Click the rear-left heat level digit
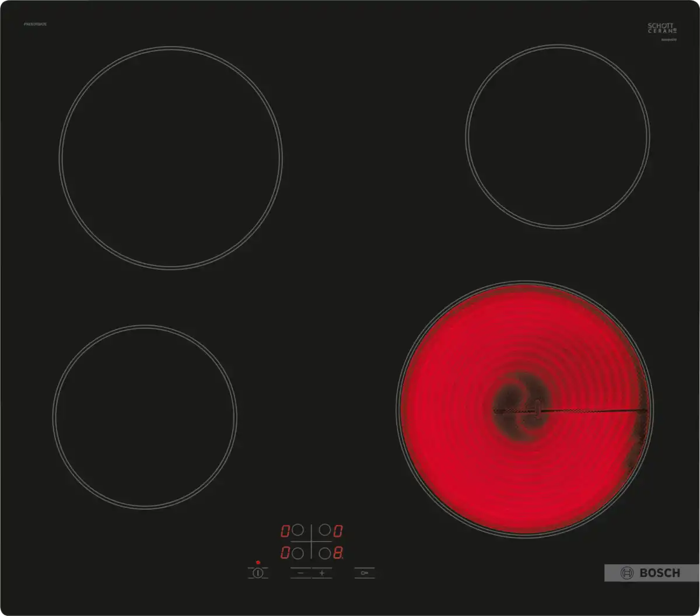 285,531
